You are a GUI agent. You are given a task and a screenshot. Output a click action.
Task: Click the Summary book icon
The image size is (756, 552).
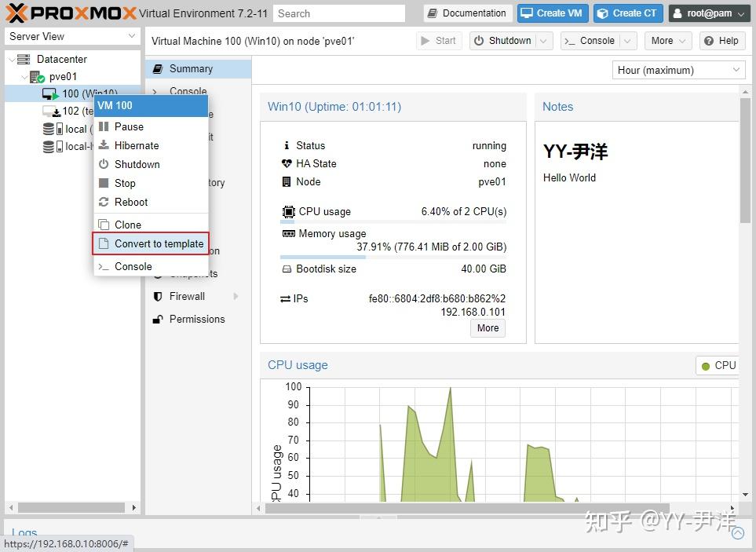tap(158, 69)
